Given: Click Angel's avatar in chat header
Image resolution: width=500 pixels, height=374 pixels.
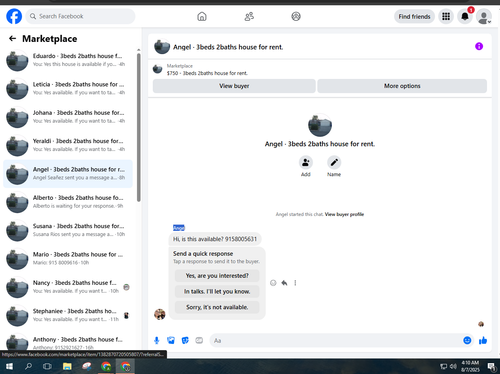Looking at the screenshot, I should click(162, 47).
